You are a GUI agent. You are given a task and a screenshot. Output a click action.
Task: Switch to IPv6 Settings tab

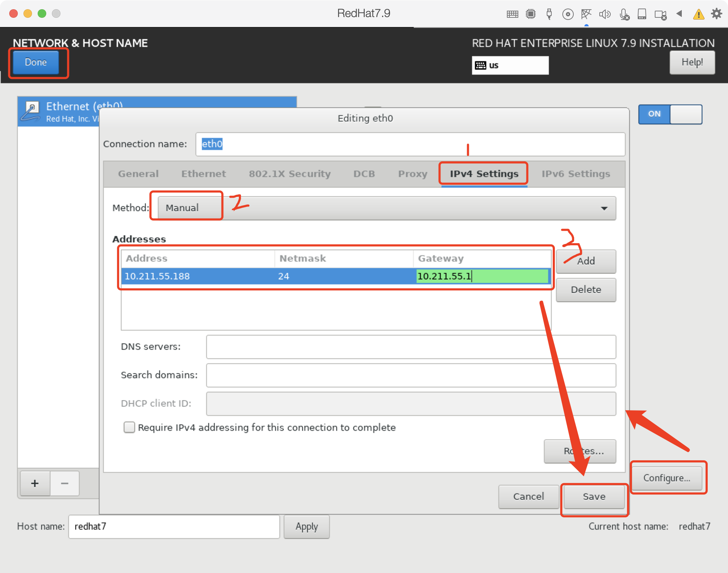click(x=576, y=174)
